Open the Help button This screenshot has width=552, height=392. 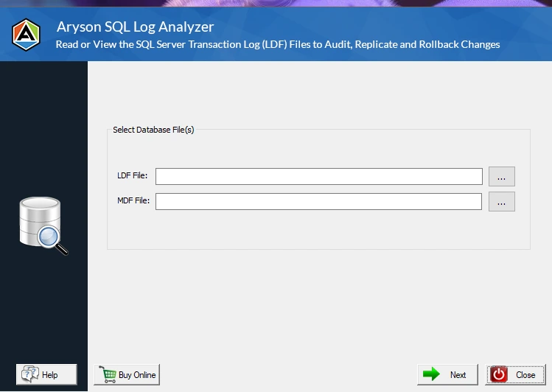coord(46,374)
